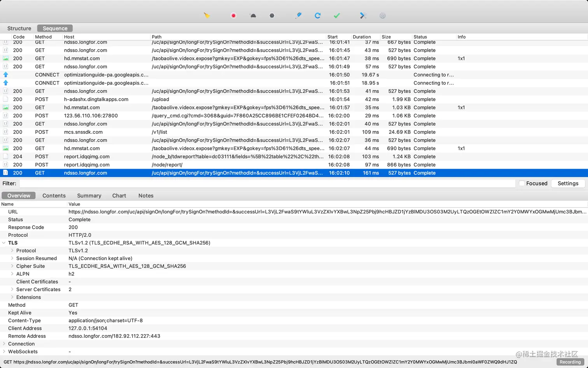This screenshot has height=368, width=588.
Task: Open the Overview tab
Action: coord(19,195)
